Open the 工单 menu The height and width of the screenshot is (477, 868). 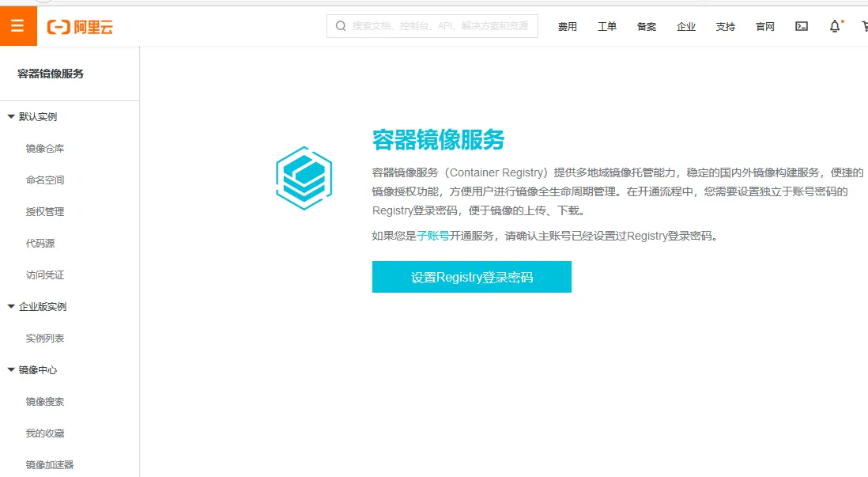click(x=606, y=27)
